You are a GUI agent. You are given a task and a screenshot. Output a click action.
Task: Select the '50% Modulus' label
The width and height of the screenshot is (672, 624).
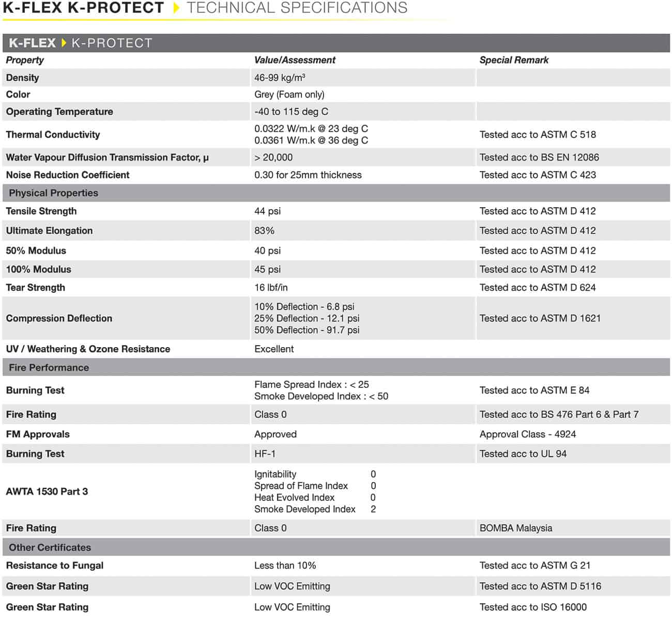pos(36,251)
